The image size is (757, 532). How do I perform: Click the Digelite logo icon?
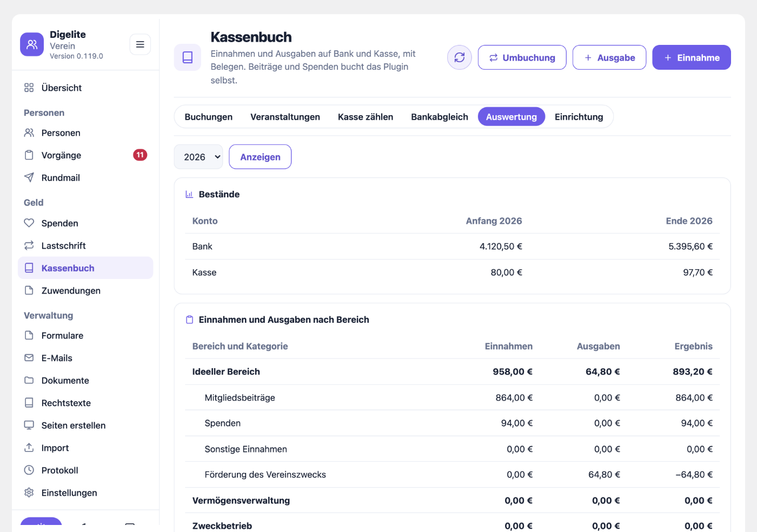[32, 44]
